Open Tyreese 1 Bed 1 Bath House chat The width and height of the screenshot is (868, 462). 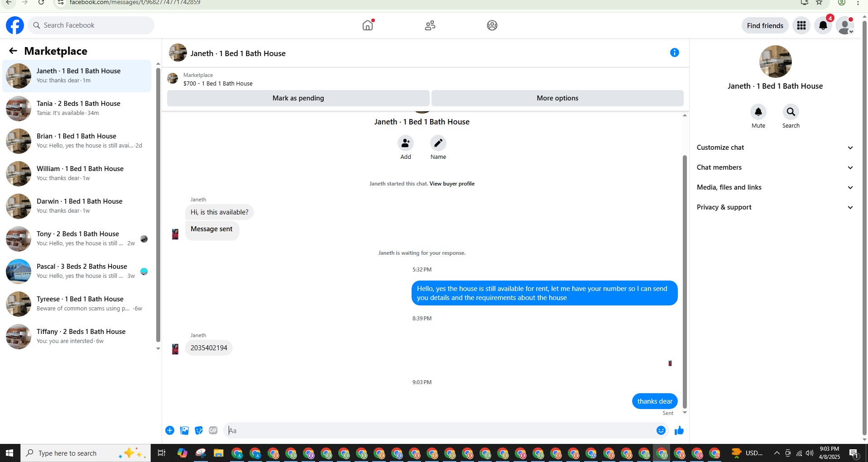(x=77, y=304)
